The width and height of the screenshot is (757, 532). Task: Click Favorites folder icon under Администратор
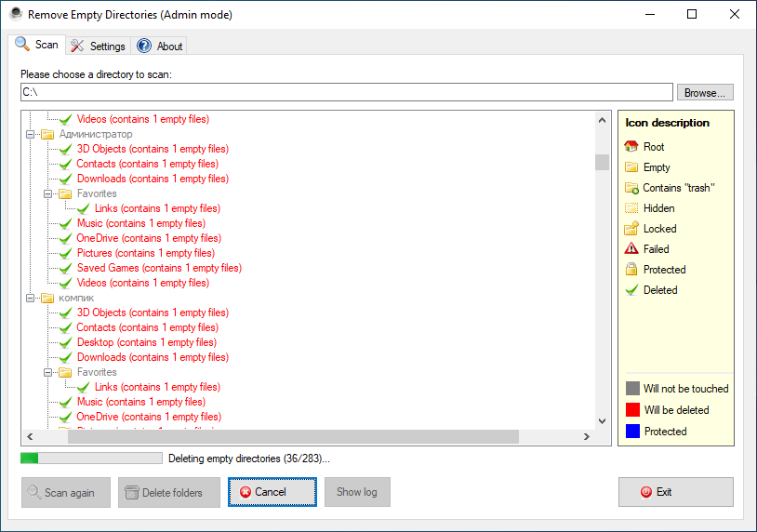(65, 193)
